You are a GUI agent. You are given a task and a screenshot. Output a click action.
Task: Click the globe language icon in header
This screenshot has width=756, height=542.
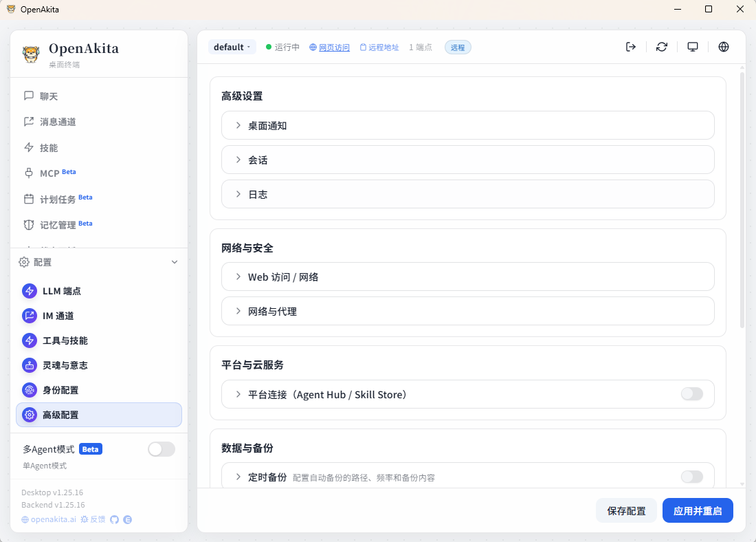click(x=724, y=47)
